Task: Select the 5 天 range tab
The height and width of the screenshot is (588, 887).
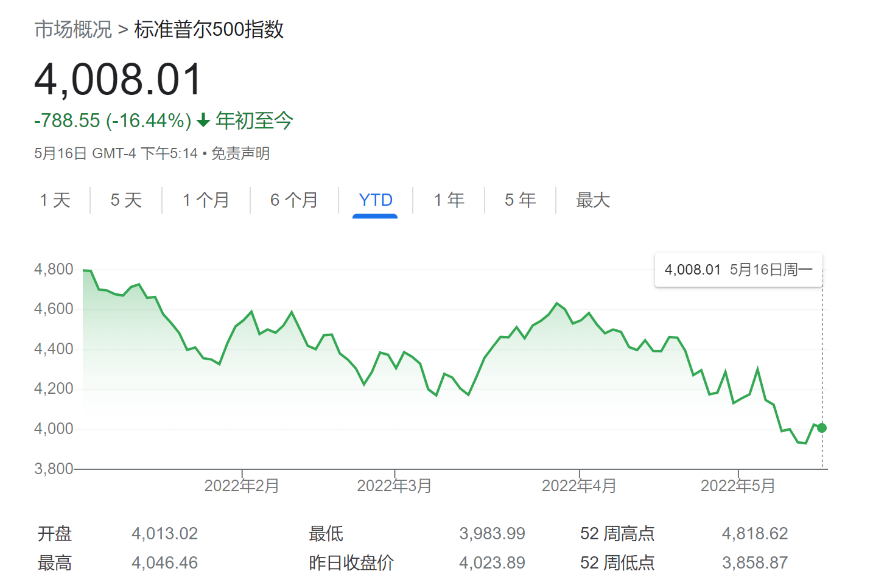Action: tap(126, 200)
